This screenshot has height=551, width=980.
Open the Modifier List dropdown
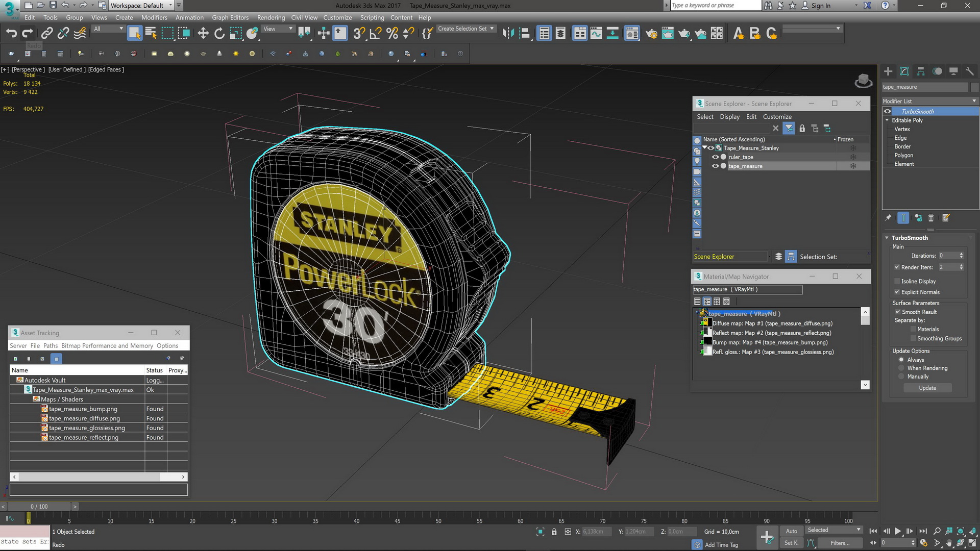(930, 101)
